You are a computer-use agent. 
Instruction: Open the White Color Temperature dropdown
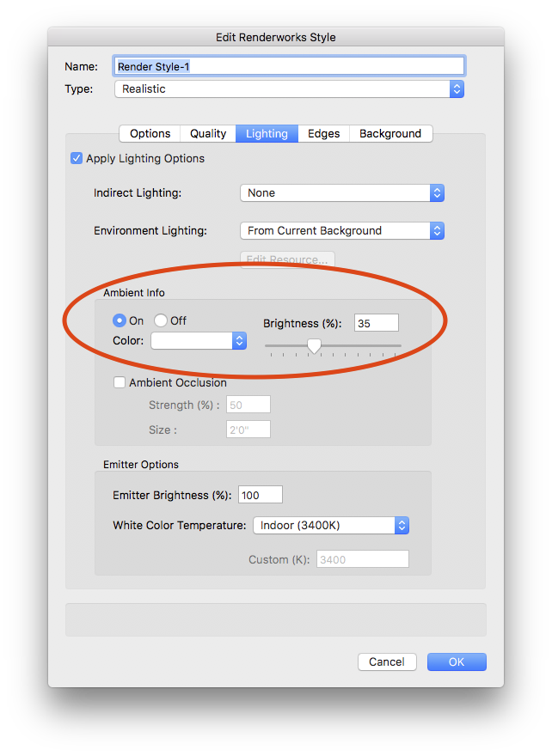[330, 525]
